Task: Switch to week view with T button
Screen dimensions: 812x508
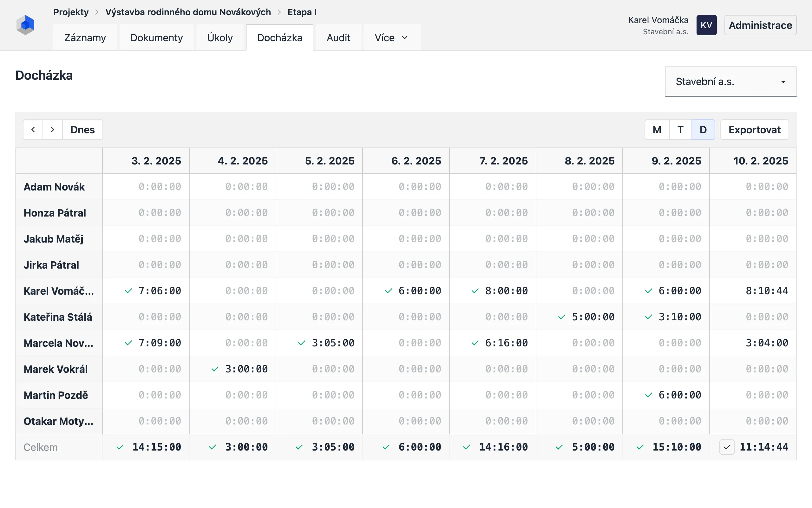Action: [680, 130]
